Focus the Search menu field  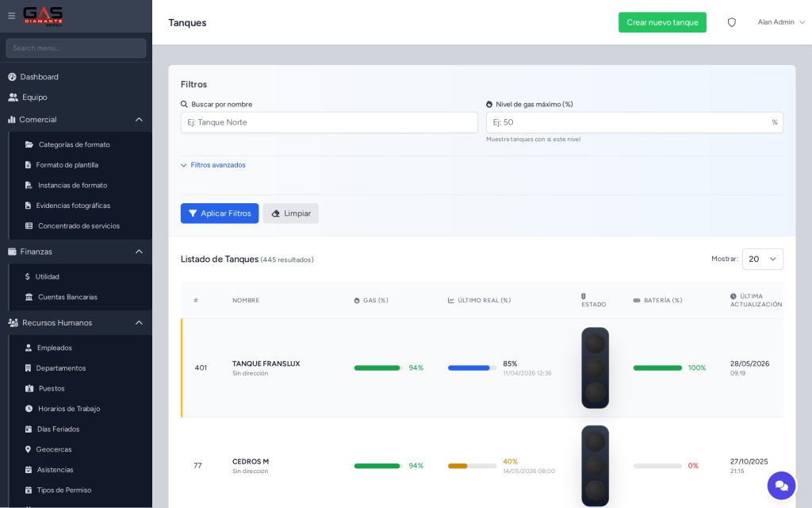tap(75, 48)
